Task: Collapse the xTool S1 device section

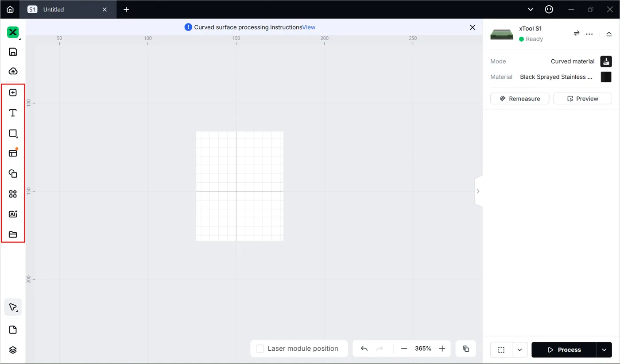Action: (x=609, y=34)
